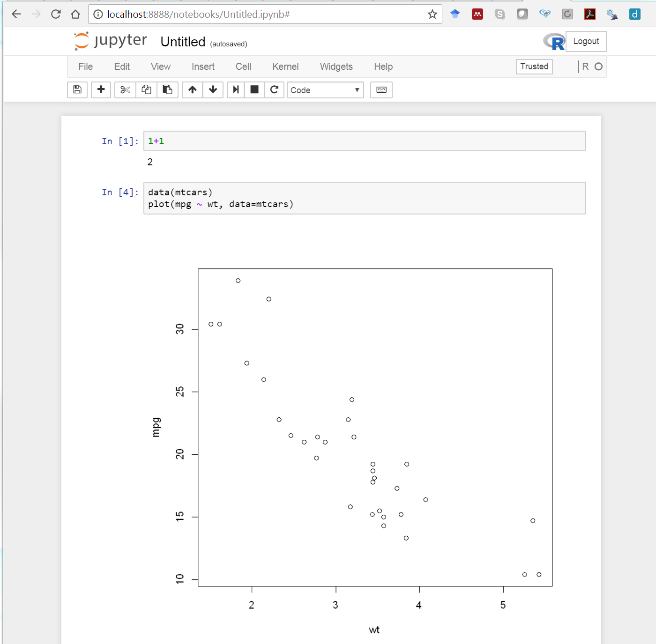
Task: Click the Trusted notebook button
Action: (534, 67)
